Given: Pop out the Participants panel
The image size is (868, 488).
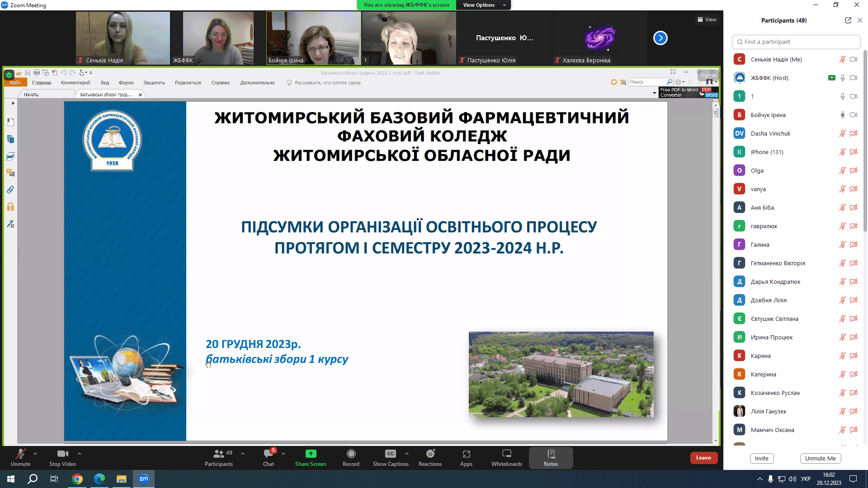Looking at the screenshot, I should (848, 20).
